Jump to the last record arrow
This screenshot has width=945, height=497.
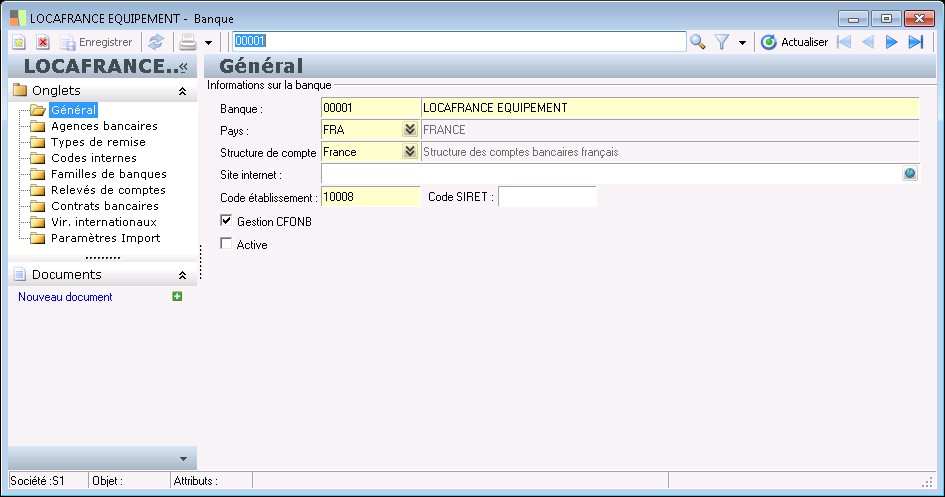pyautogui.click(x=915, y=42)
